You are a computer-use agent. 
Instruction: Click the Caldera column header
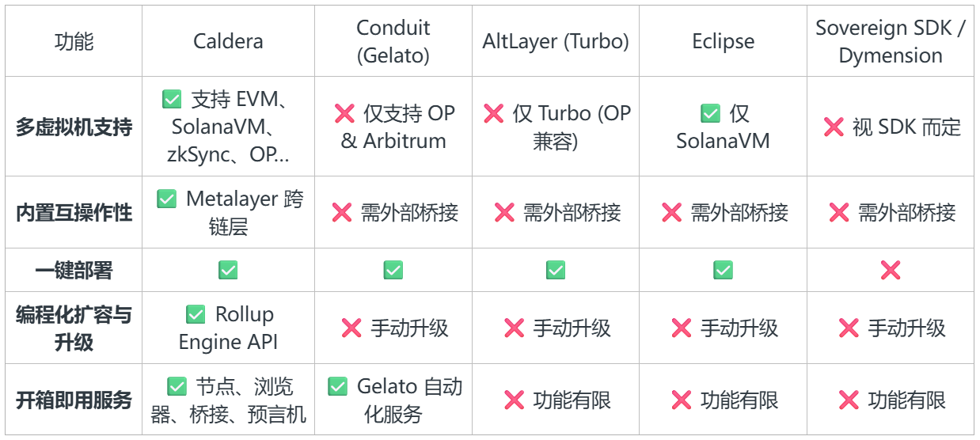coord(228,42)
